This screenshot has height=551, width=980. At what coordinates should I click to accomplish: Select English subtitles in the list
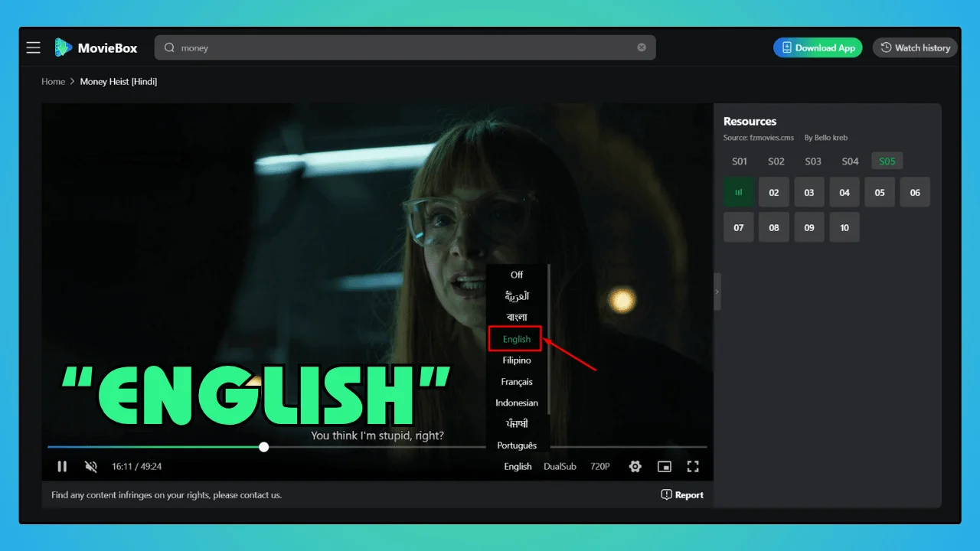(x=516, y=339)
